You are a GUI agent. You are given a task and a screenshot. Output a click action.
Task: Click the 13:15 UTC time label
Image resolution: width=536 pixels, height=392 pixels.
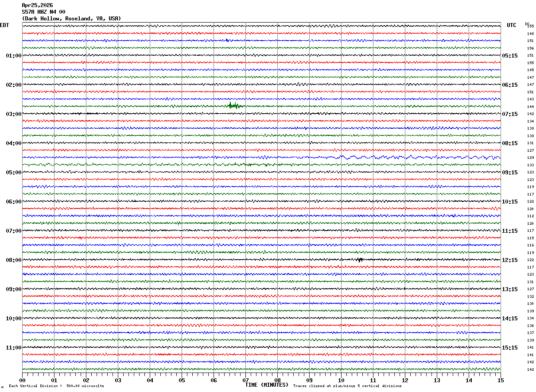click(510, 289)
